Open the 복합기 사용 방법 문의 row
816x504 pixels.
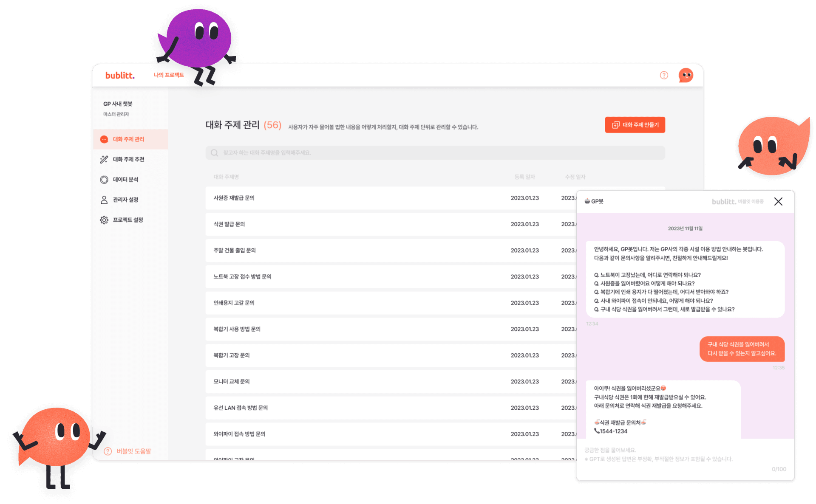point(391,329)
